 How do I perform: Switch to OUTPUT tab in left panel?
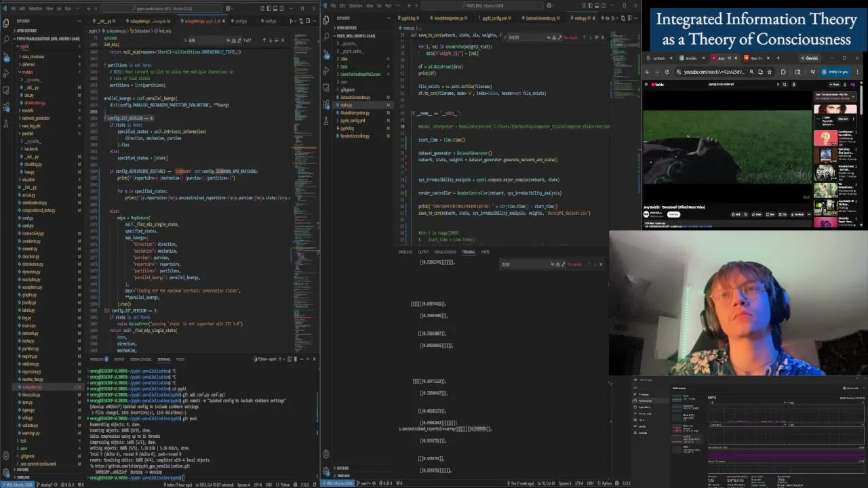pos(119,359)
